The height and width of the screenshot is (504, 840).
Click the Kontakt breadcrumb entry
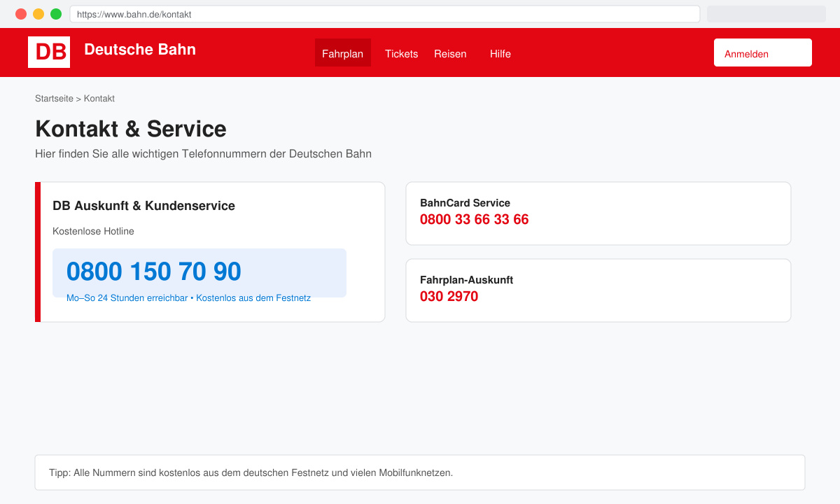[99, 99]
